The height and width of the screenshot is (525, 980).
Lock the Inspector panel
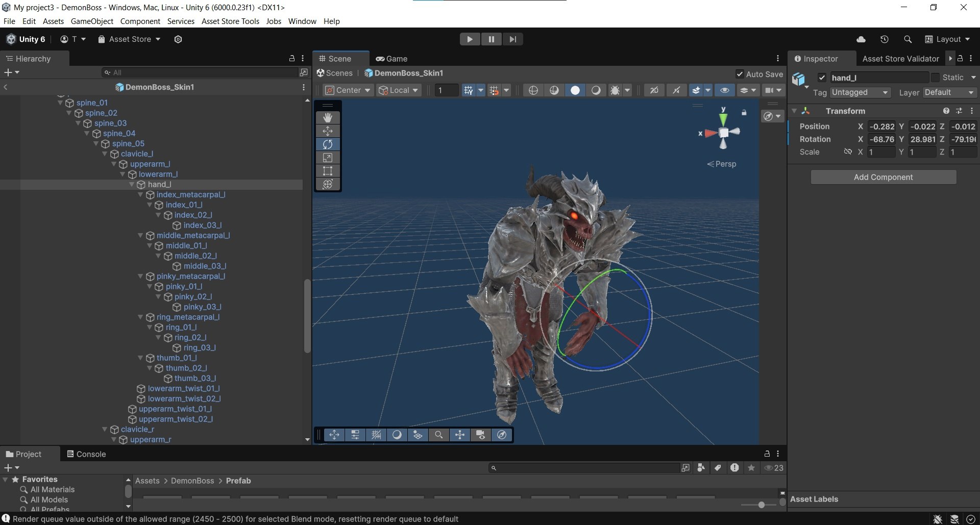point(960,59)
